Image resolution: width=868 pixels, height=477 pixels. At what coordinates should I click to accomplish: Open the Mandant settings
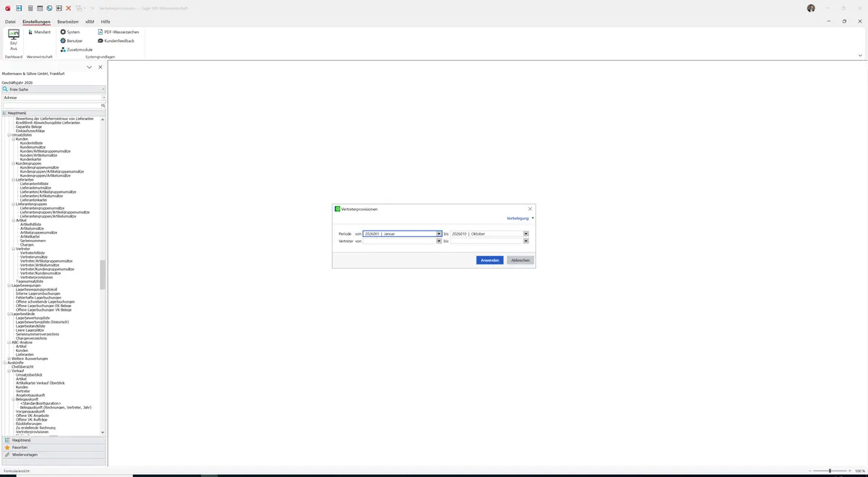[x=39, y=32]
